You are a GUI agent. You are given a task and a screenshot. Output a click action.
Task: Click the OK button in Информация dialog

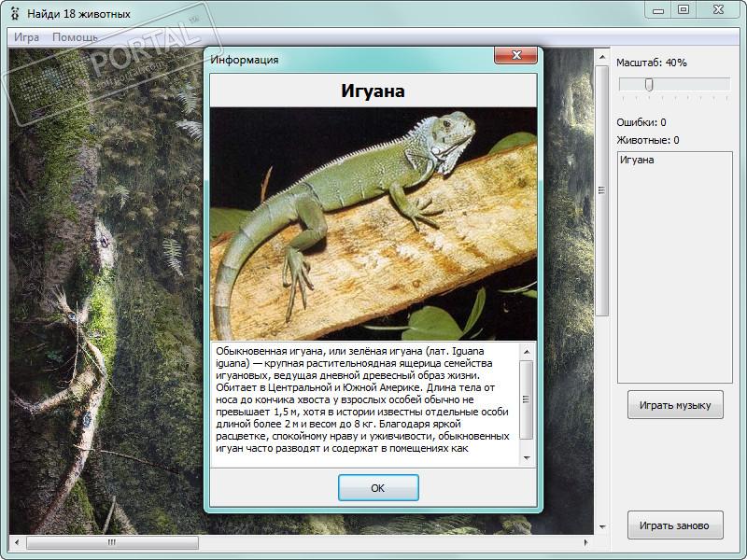coord(378,487)
